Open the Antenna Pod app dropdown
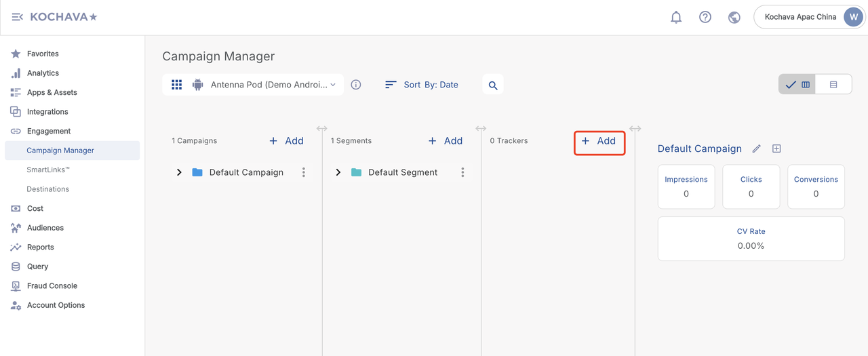The width and height of the screenshot is (868, 356). [273, 85]
